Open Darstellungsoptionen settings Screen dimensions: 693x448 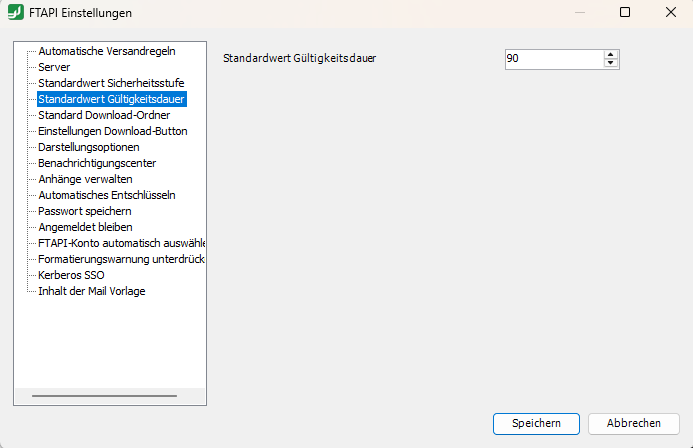point(88,147)
